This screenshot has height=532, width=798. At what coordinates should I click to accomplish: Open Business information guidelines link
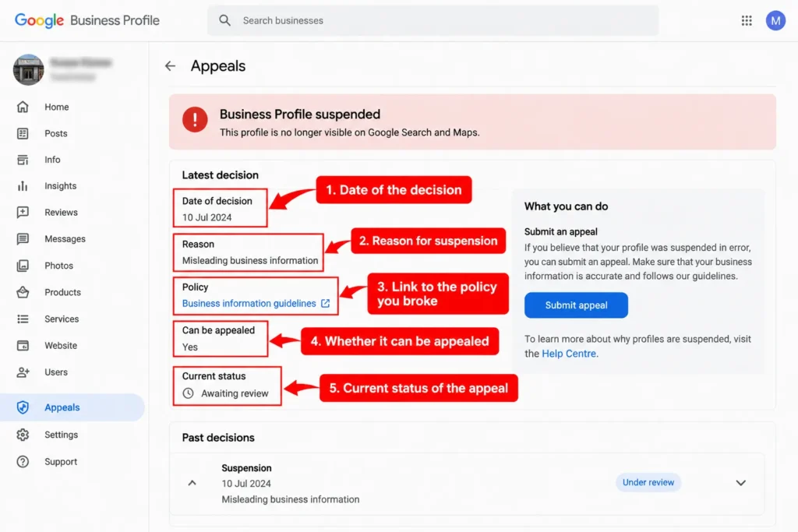(x=249, y=304)
